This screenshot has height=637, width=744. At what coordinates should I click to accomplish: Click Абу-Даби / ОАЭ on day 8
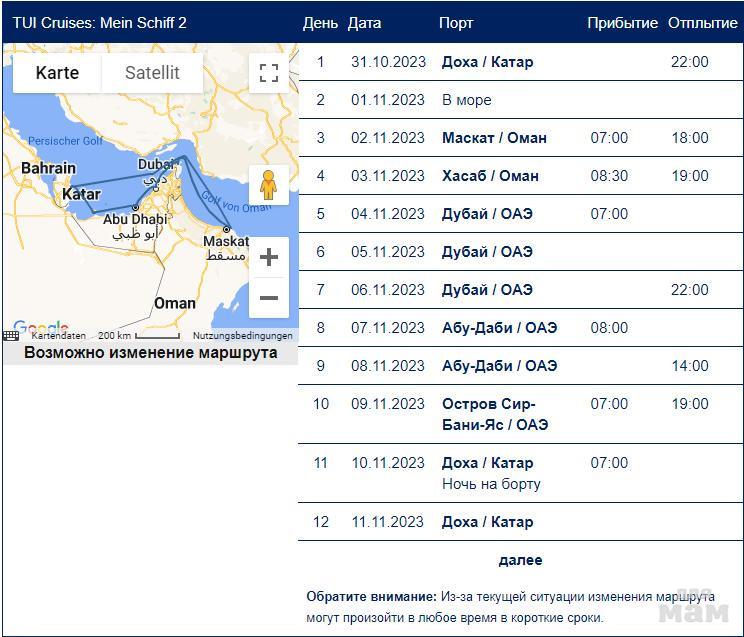[499, 328]
